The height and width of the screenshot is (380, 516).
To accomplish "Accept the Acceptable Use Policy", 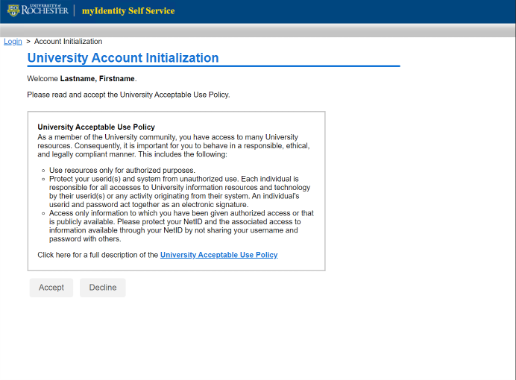I will (51, 287).
